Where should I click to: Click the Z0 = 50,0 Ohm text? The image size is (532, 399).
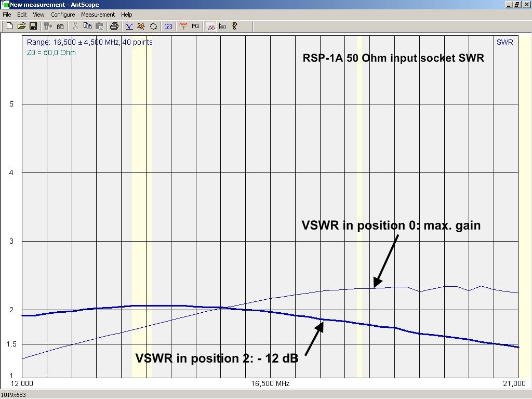tap(51, 52)
